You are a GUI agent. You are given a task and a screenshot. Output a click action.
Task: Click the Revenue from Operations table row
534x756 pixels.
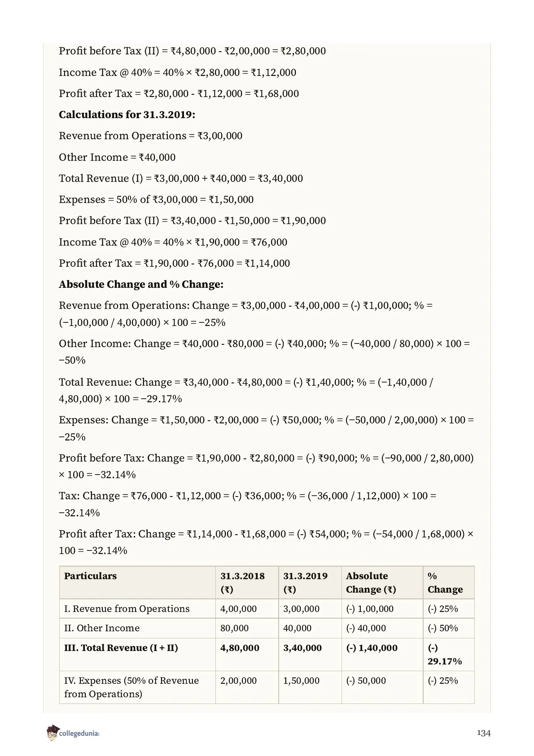pyautogui.click(x=267, y=609)
